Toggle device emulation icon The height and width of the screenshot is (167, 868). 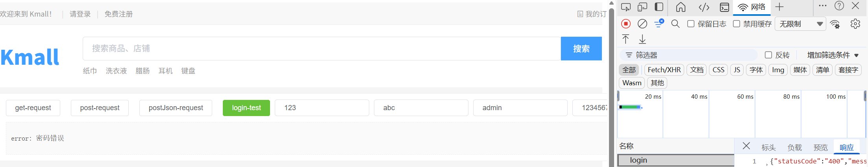tap(642, 7)
